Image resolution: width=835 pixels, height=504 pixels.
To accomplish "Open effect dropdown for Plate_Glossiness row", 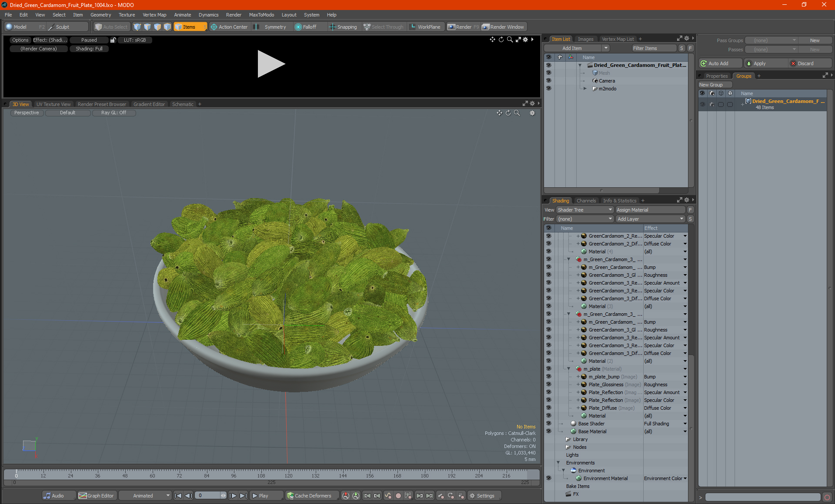I will (685, 385).
